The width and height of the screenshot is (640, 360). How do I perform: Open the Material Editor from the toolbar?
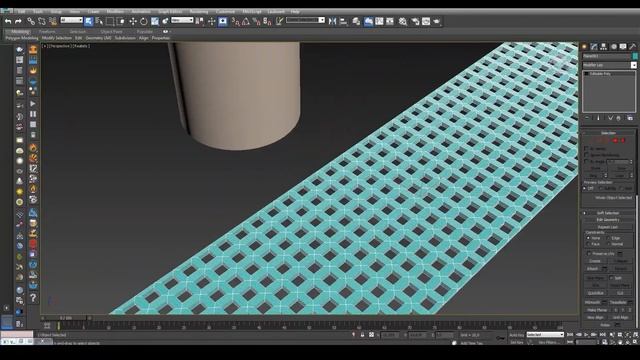point(403,21)
